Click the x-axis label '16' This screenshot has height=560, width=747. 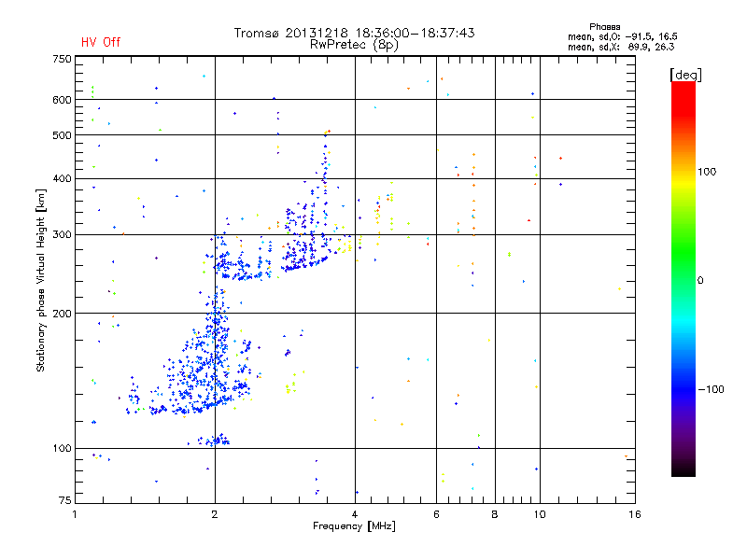(635, 514)
